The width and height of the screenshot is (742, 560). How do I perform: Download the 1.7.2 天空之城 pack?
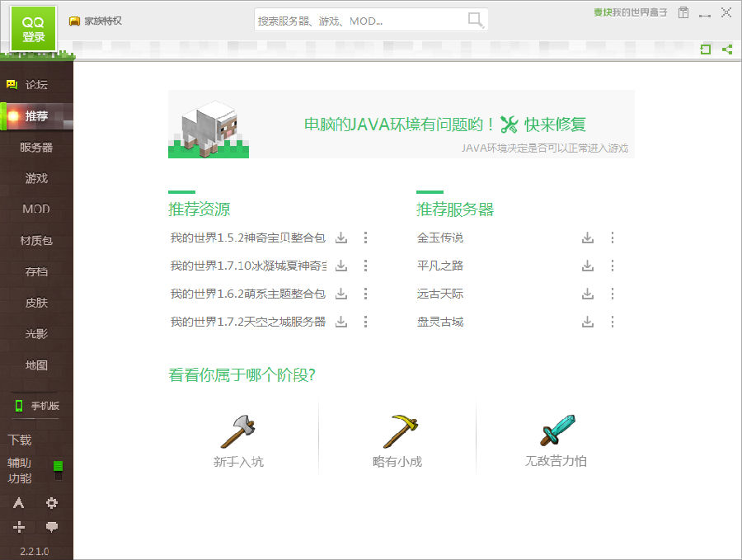(341, 322)
